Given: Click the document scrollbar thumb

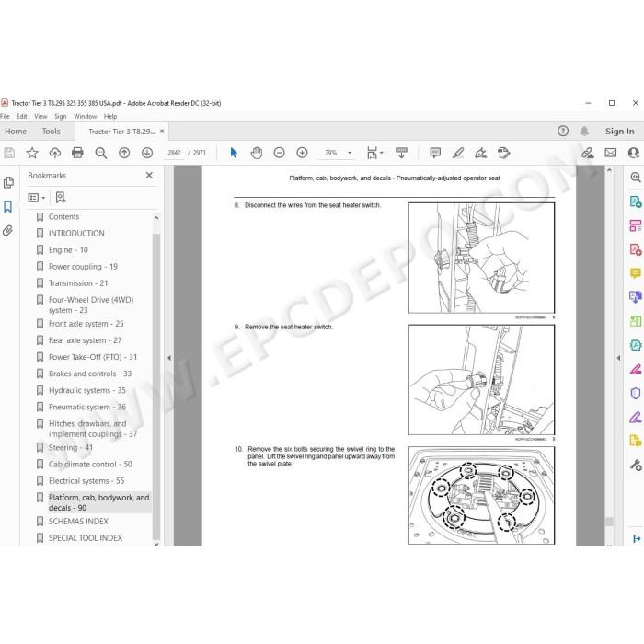Looking at the screenshot, I should click(609, 522).
